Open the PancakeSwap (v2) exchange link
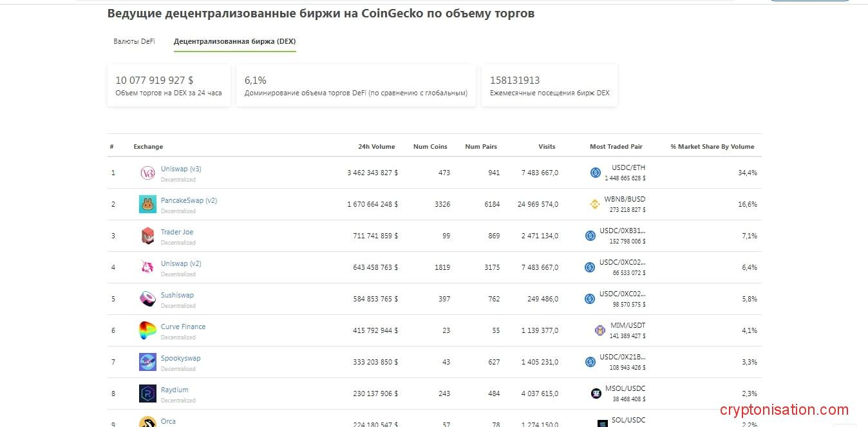 click(x=189, y=200)
